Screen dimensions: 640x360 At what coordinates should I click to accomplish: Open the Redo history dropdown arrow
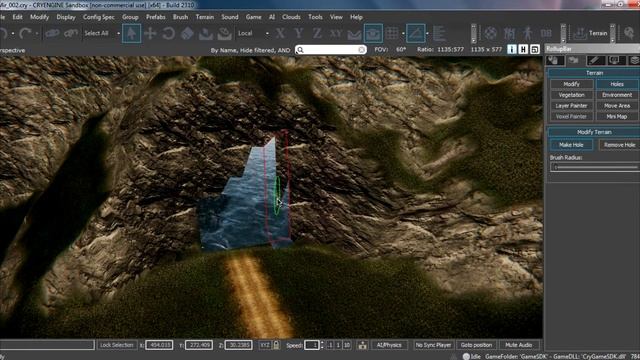(x=36, y=33)
